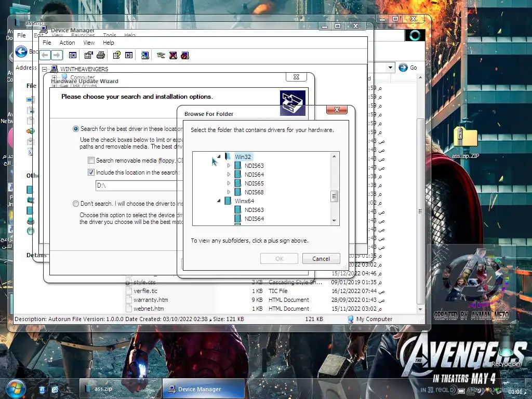Click the My Computer status bar icon

pyautogui.click(x=351, y=319)
